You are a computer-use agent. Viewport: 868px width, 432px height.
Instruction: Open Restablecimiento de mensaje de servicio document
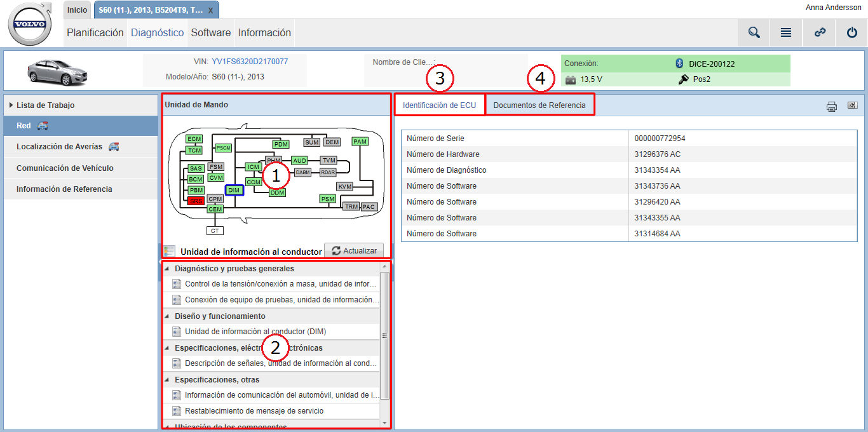coord(271,411)
